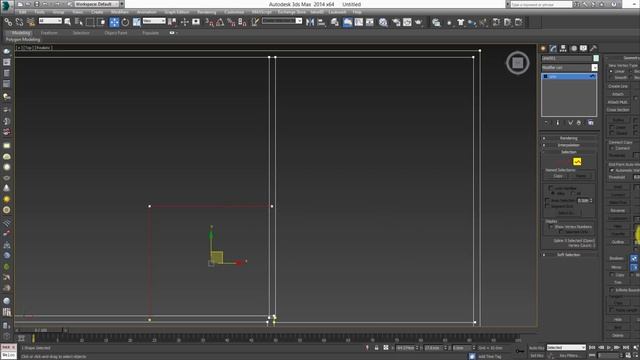Activate the Select Object tool

(x=68, y=22)
